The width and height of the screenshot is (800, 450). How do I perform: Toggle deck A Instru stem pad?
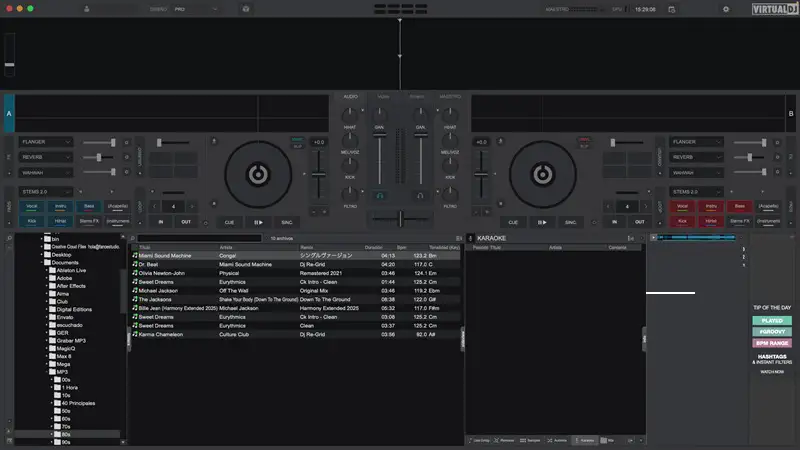tap(60, 207)
